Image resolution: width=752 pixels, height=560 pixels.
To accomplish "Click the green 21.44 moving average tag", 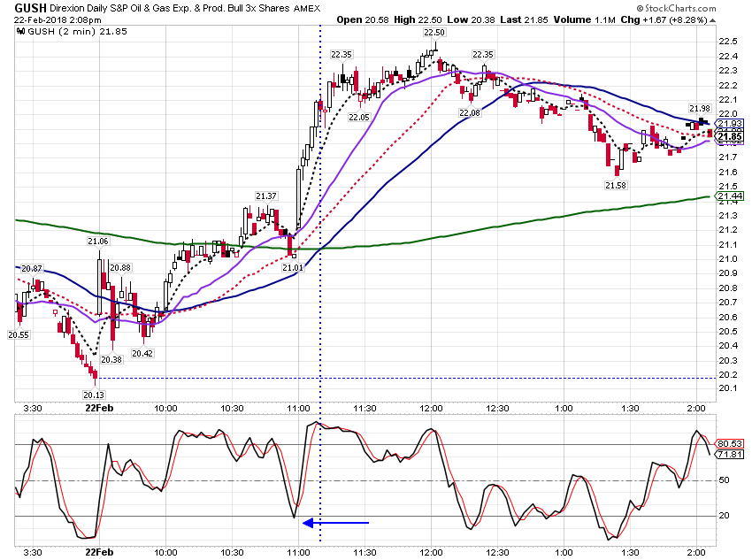I will tap(730, 196).
